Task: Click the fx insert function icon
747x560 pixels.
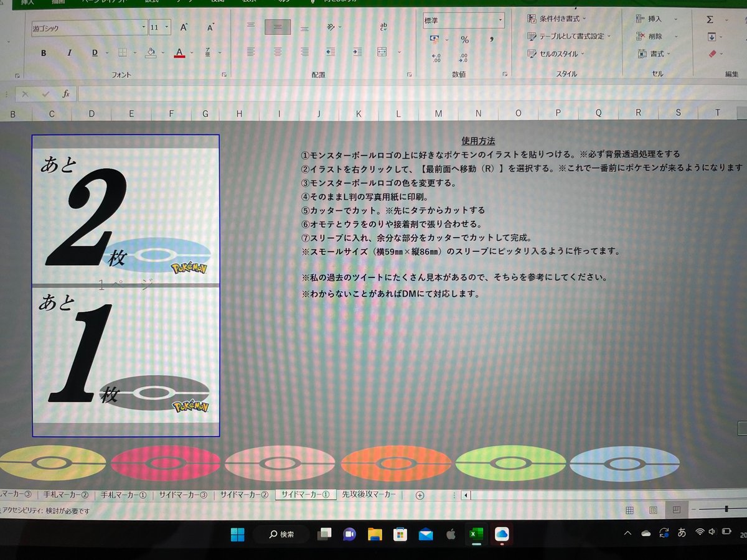Action: point(65,94)
